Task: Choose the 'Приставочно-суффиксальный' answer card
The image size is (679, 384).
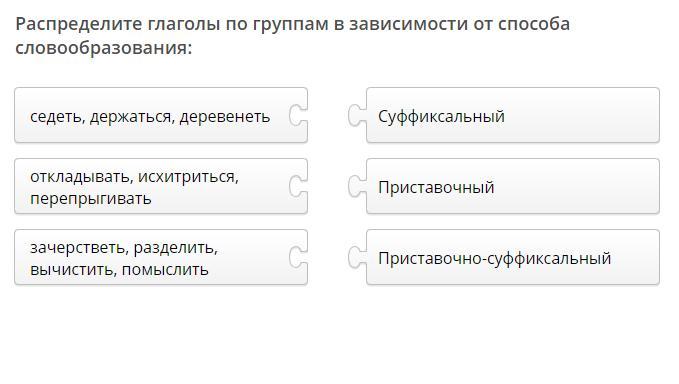Action: [x=513, y=257]
